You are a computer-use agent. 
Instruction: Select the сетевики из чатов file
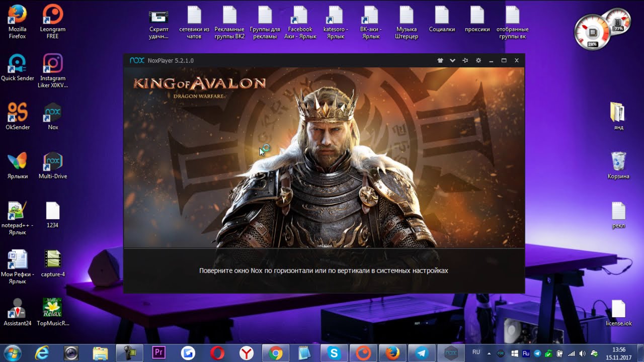[x=194, y=22]
